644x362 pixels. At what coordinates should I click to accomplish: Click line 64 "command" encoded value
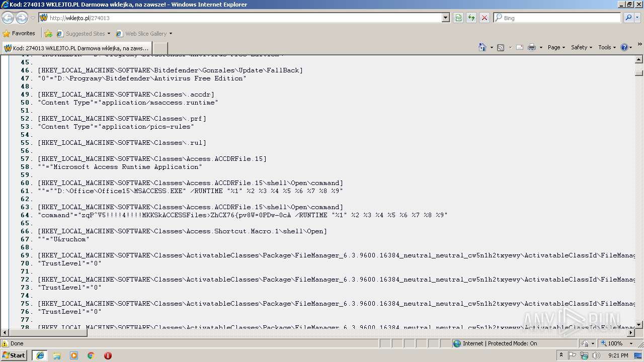243,215
